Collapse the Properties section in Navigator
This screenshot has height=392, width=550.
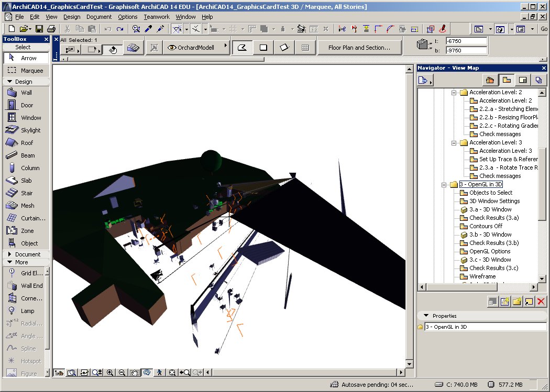(426, 316)
